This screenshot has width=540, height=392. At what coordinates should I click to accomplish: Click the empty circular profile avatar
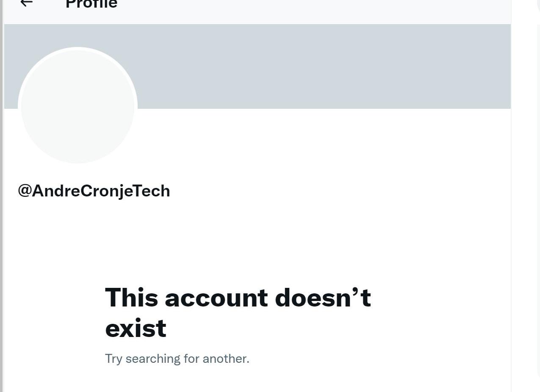click(78, 106)
